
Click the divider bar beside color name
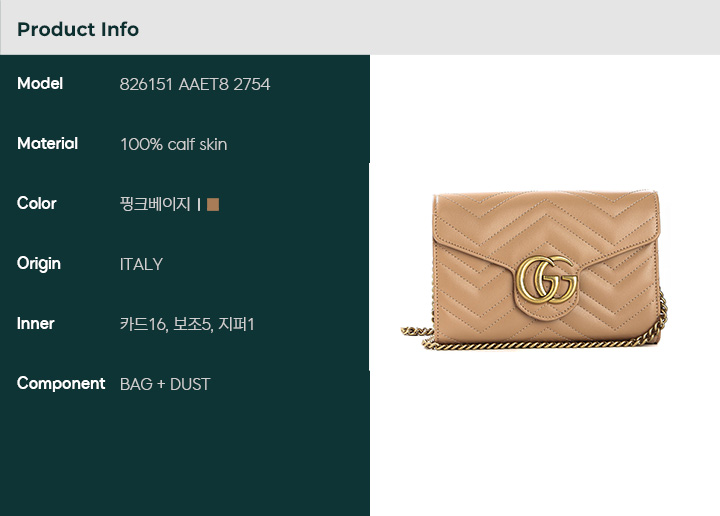199,205
